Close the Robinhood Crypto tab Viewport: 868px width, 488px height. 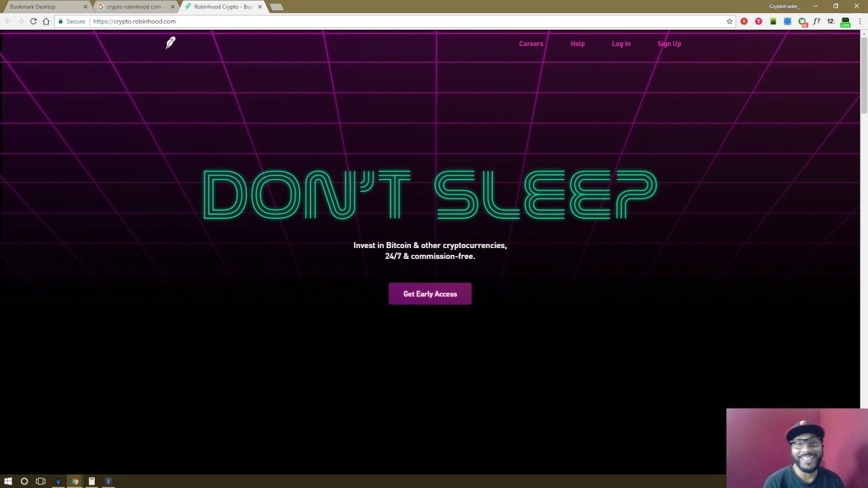pyautogui.click(x=260, y=7)
